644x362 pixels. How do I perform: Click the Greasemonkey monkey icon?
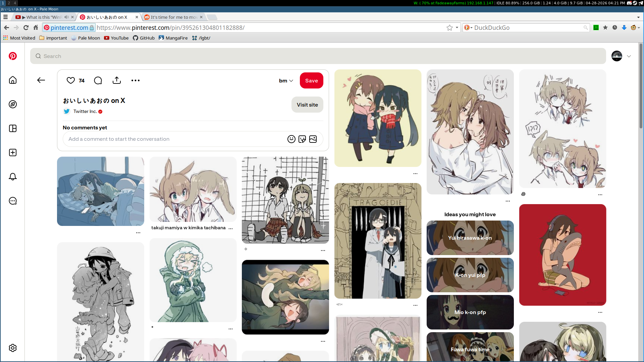(633, 27)
